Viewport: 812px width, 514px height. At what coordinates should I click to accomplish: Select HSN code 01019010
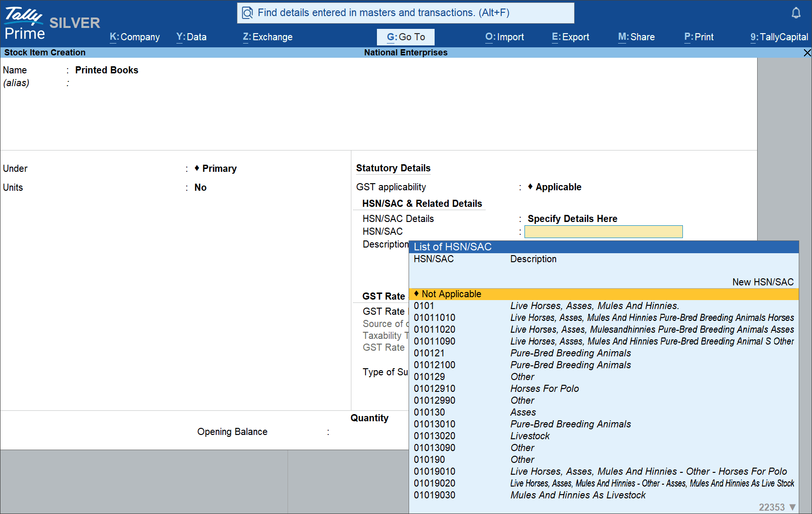[x=604, y=471]
